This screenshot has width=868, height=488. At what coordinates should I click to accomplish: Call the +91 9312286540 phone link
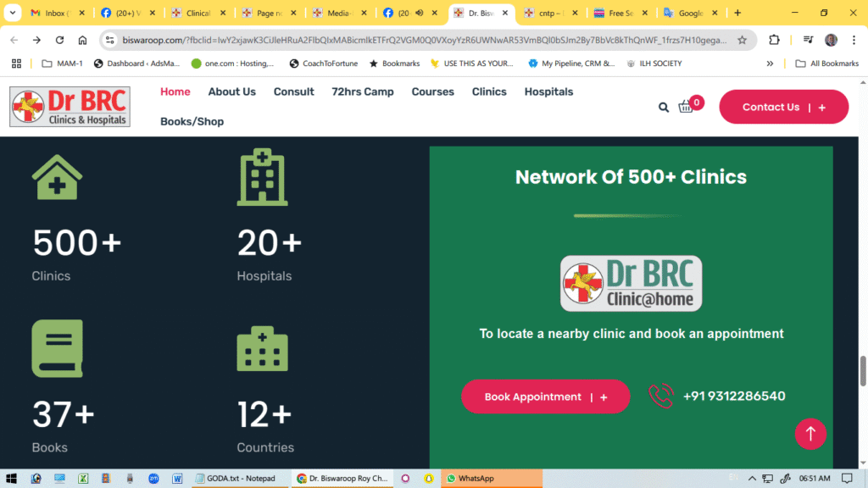tap(734, 396)
